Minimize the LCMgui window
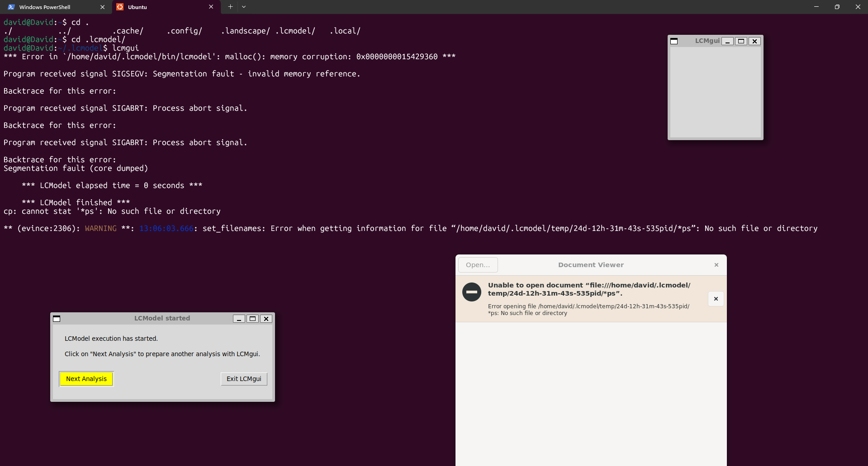 727,41
